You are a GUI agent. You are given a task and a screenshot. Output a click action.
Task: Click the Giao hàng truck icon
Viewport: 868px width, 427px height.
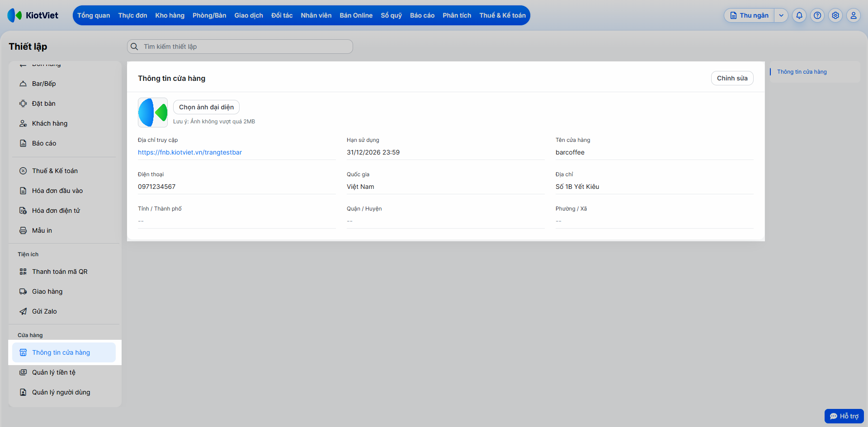click(x=23, y=291)
